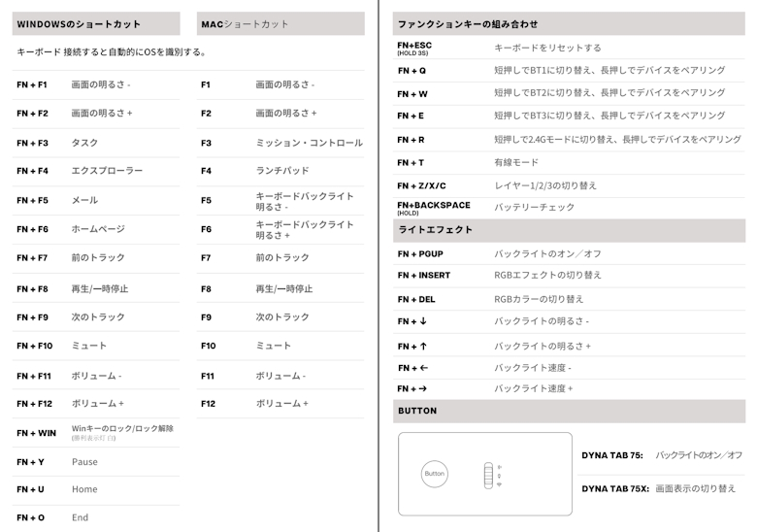This screenshot has height=532, width=757.
Task: Click the DYNA TAB 75 label
Action: pos(612,455)
